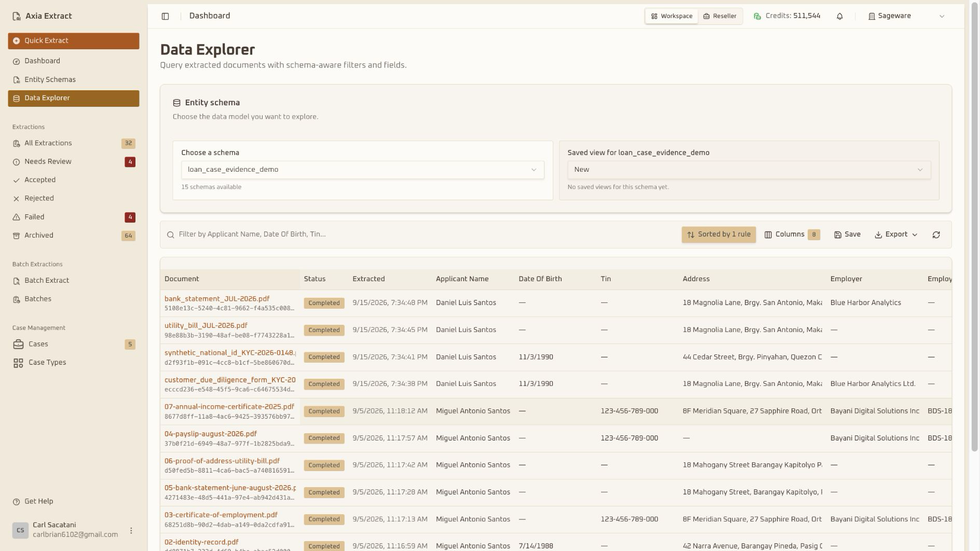Click the All Extractions icon in sidebar

click(x=17, y=143)
